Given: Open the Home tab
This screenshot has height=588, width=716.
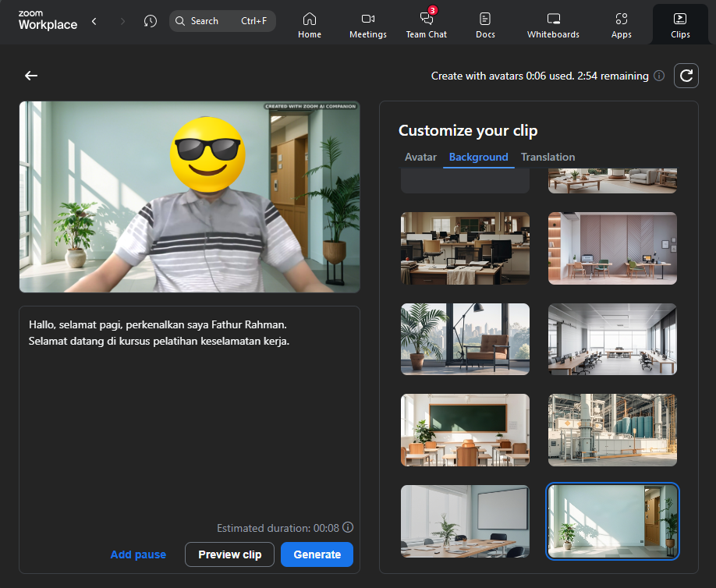Looking at the screenshot, I should point(310,25).
